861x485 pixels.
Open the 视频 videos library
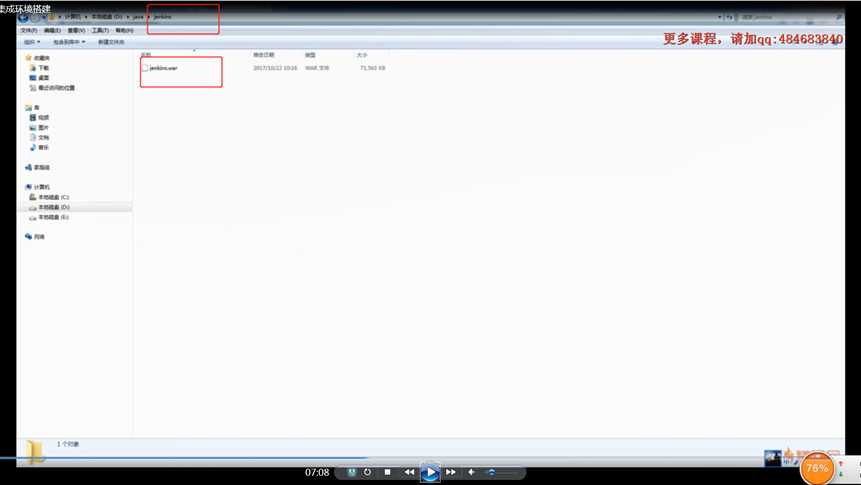point(39,118)
